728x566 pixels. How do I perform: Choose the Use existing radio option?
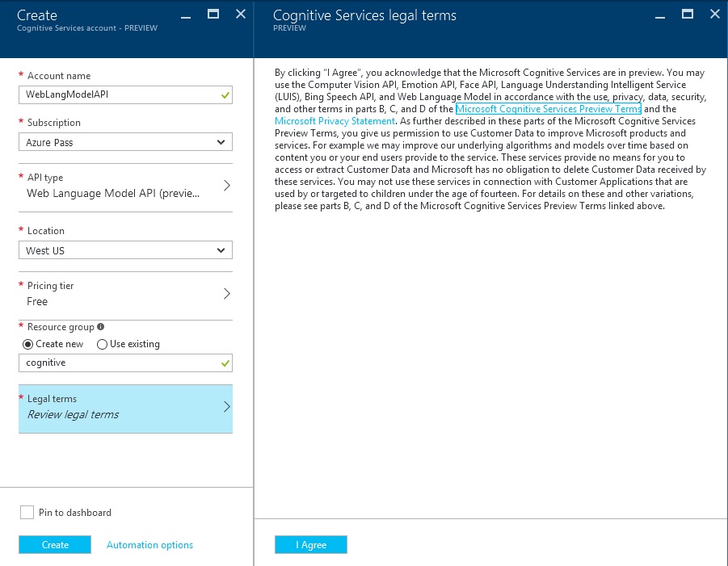103,344
